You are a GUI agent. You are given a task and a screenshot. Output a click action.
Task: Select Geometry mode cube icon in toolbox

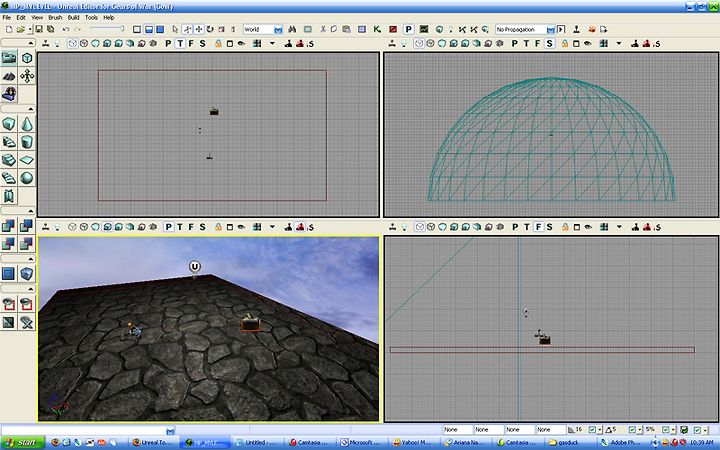tap(27, 58)
